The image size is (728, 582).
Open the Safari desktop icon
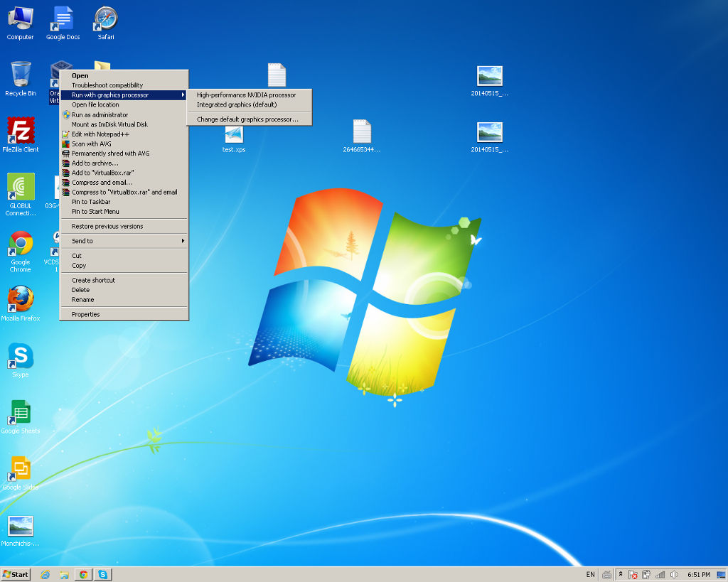pos(106,20)
